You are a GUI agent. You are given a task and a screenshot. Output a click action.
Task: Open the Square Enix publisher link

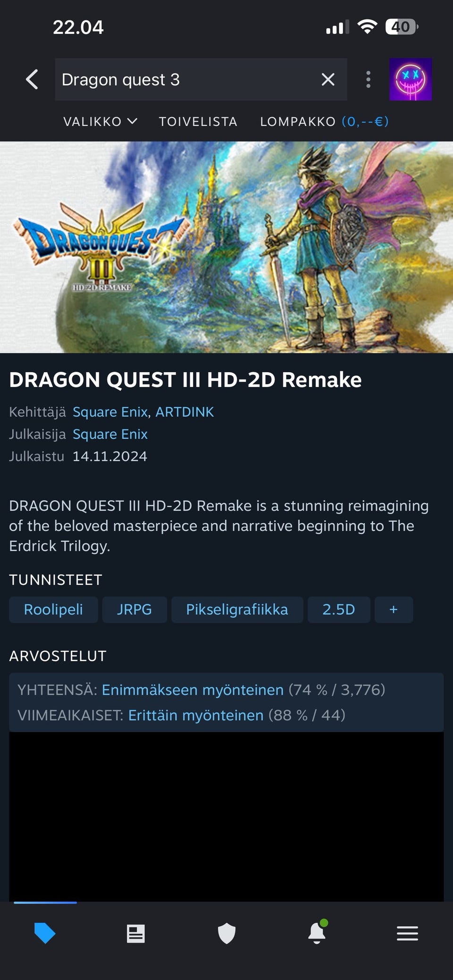click(x=110, y=434)
